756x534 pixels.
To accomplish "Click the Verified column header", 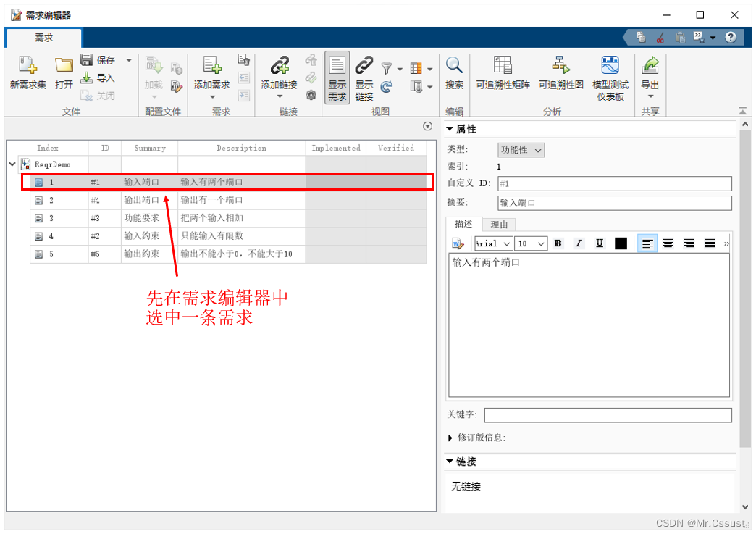I will click(396, 148).
